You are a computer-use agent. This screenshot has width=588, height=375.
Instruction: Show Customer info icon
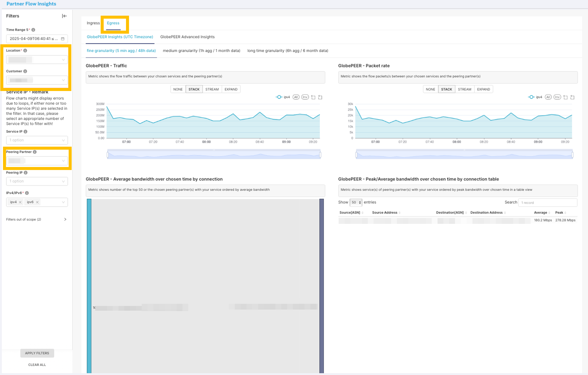(x=25, y=71)
